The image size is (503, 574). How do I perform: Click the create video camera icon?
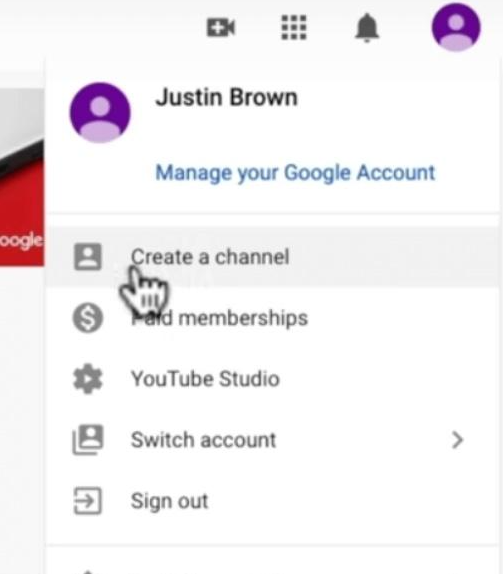[221, 28]
